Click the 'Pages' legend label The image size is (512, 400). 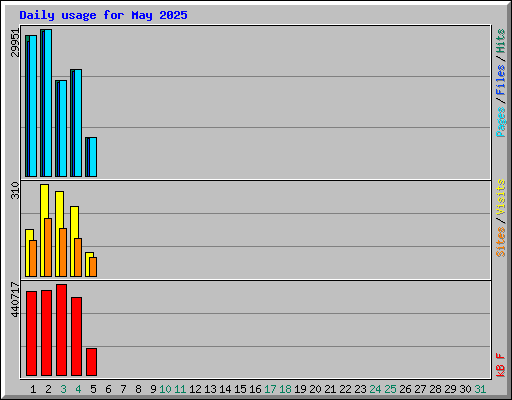(x=501, y=122)
